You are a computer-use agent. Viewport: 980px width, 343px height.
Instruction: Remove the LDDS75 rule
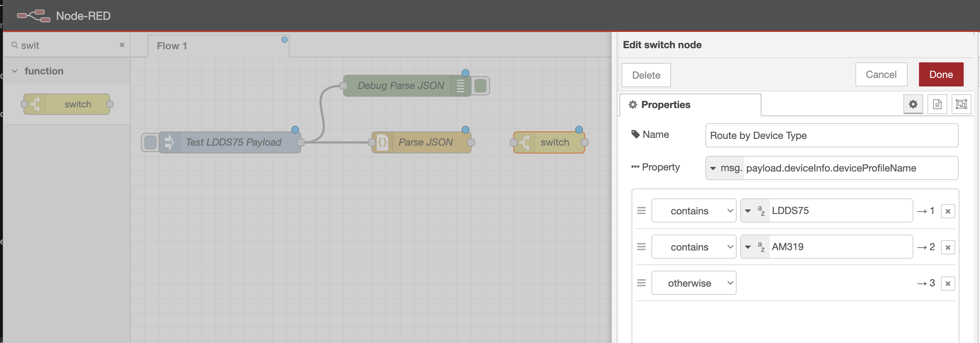click(948, 211)
